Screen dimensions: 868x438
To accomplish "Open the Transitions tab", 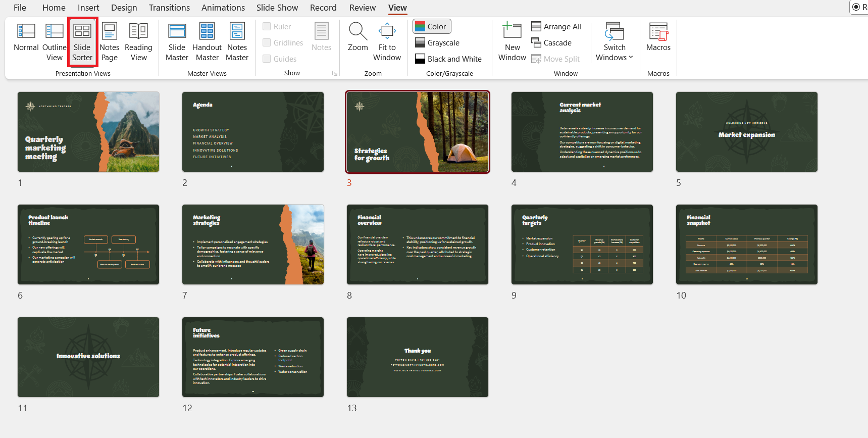I will pyautogui.click(x=169, y=8).
